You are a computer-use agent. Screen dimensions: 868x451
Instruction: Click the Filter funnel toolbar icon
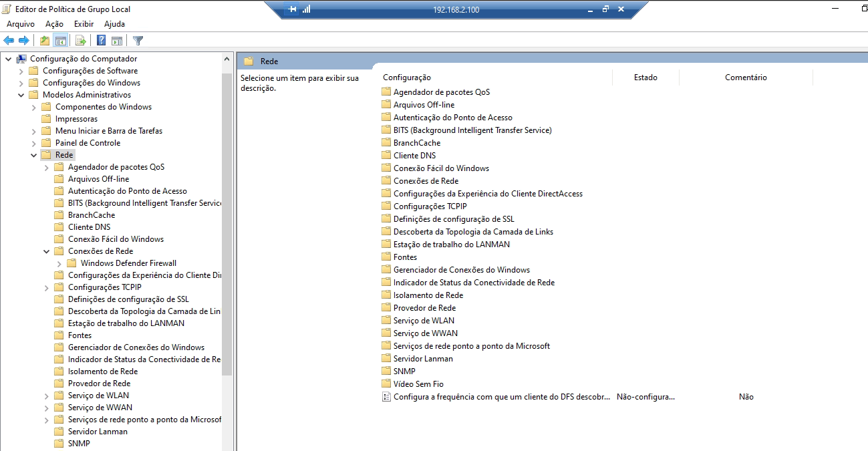pos(138,41)
